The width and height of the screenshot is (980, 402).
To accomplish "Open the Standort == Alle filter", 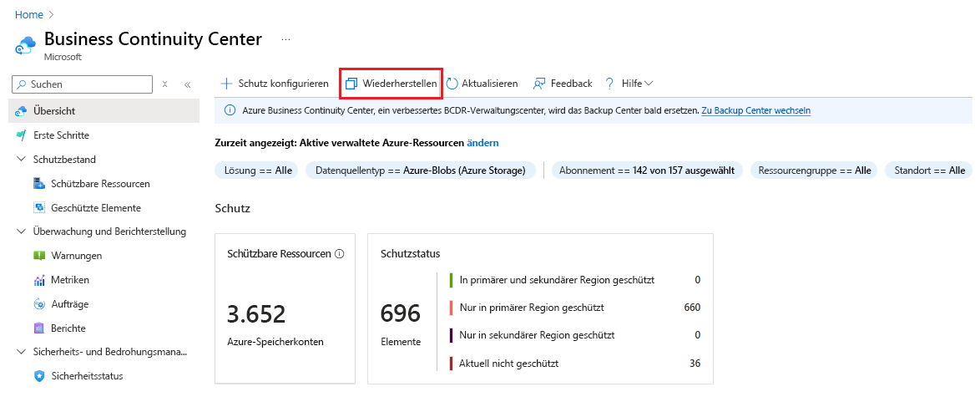I will (x=929, y=170).
